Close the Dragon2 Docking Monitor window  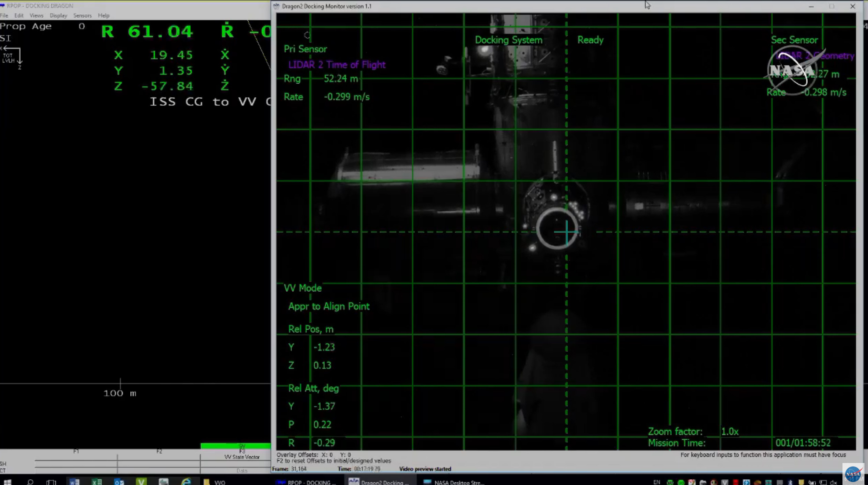point(853,6)
